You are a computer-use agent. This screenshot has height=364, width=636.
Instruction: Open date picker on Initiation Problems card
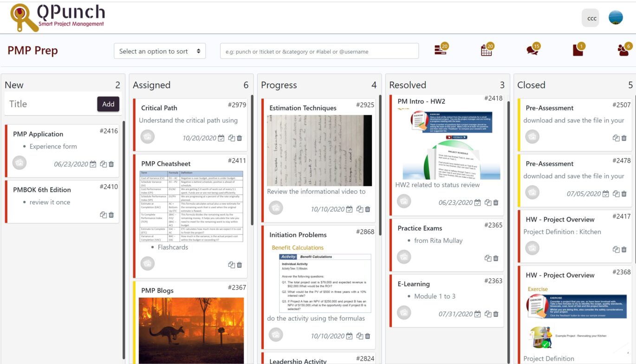tap(350, 336)
